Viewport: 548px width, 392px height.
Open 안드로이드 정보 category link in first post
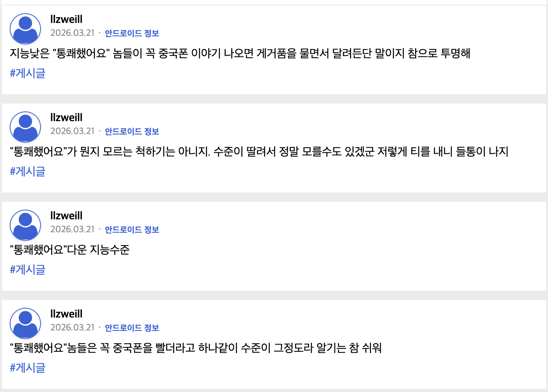click(132, 33)
